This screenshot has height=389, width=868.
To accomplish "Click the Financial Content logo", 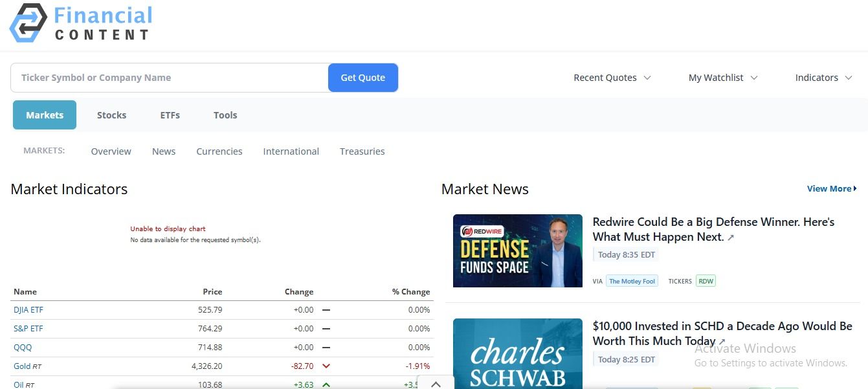I will (81, 23).
